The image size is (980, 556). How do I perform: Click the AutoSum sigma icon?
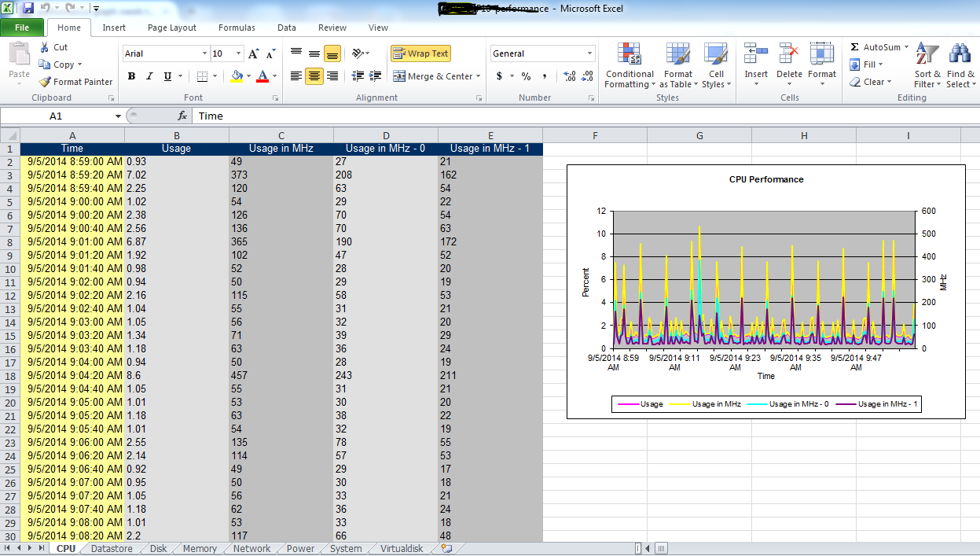(x=855, y=47)
